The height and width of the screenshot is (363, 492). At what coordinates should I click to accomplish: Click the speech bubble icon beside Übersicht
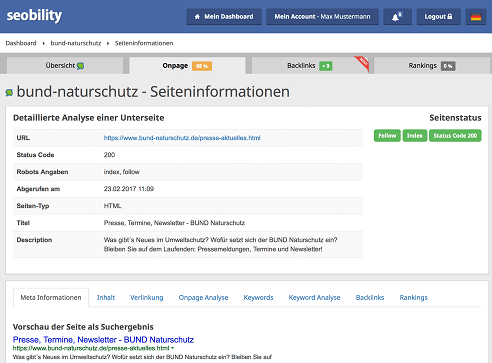coord(80,66)
